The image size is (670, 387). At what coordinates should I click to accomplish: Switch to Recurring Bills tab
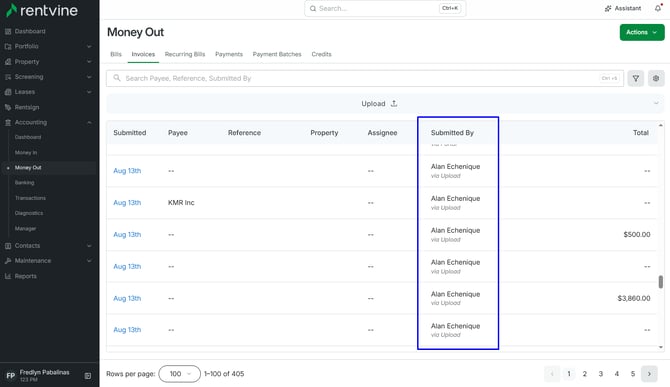pyautogui.click(x=185, y=54)
